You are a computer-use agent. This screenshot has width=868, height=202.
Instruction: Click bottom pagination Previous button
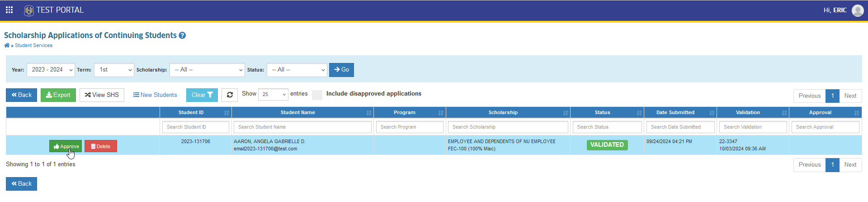click(809, 165)
